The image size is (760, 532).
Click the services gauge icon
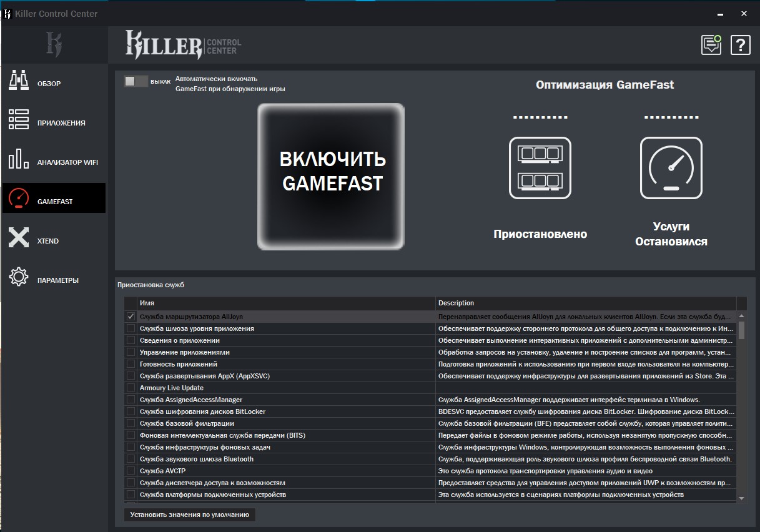tap(671, 168)
